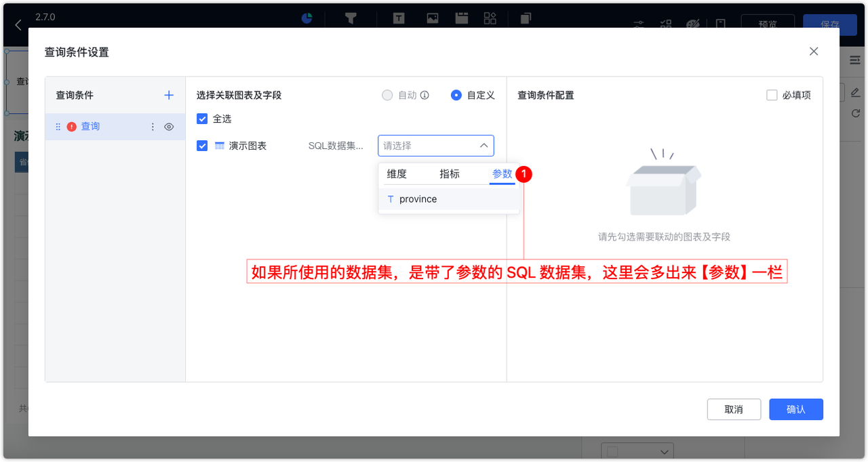
Task: Collapse the 请选择 dropdown chevron
Action: pyautogui.click(x=484, y=145)
